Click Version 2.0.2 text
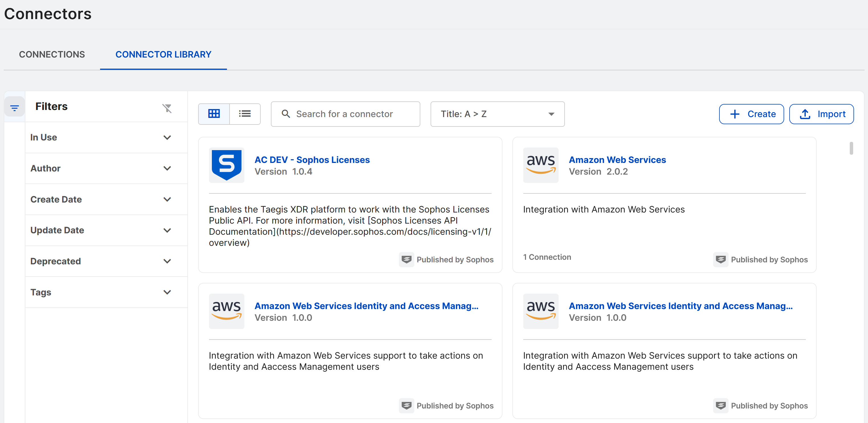The height and width of the screenshot is (423, 868). [x=598, y=171]
